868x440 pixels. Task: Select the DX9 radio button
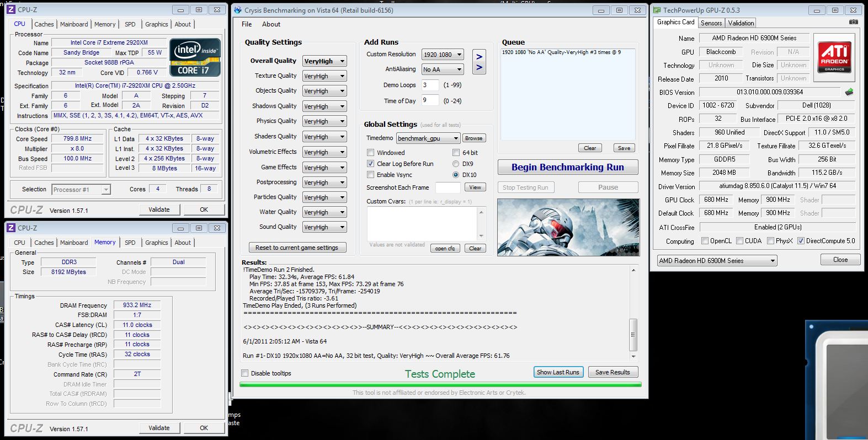[456, 164]
